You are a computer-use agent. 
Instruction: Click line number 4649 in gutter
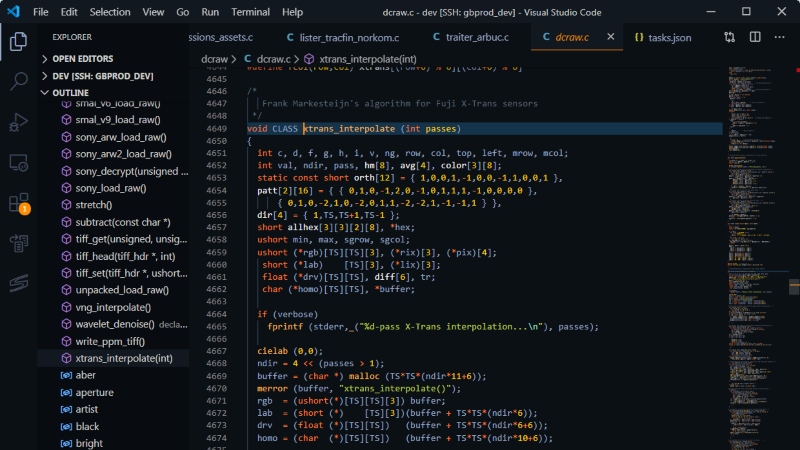point(216,129)
